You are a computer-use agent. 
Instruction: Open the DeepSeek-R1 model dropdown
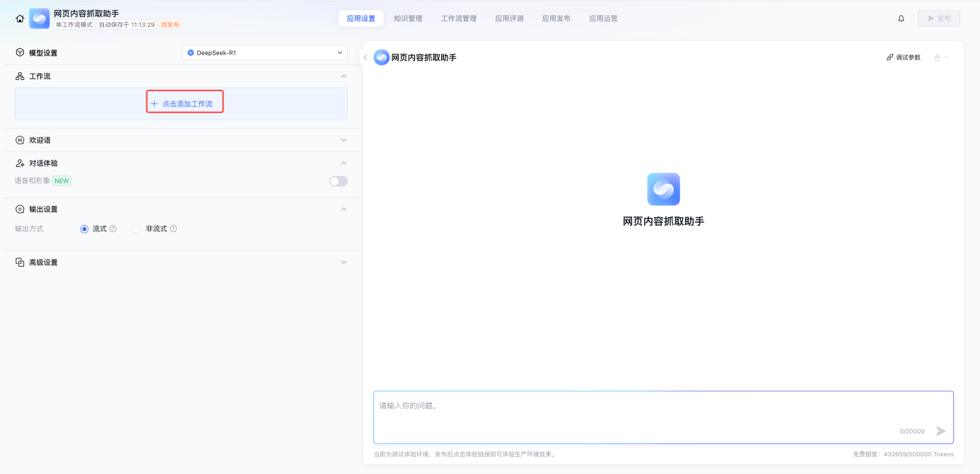[264, 52]
